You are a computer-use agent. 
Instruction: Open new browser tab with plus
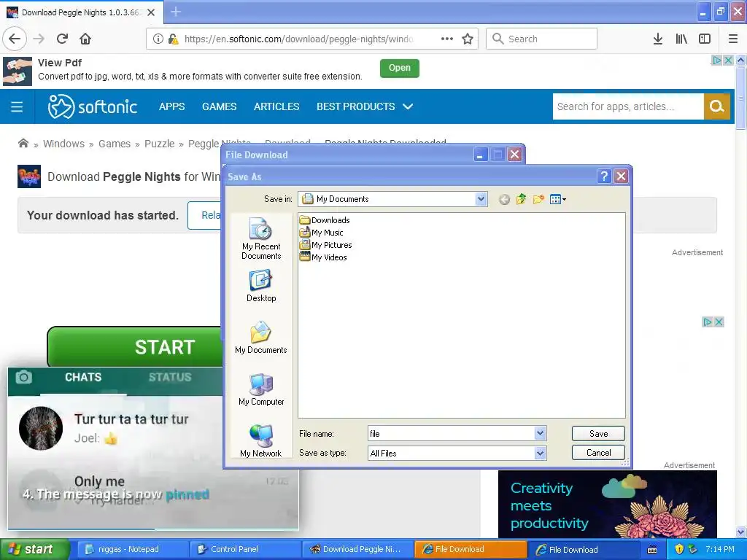(x=176, y=12)
